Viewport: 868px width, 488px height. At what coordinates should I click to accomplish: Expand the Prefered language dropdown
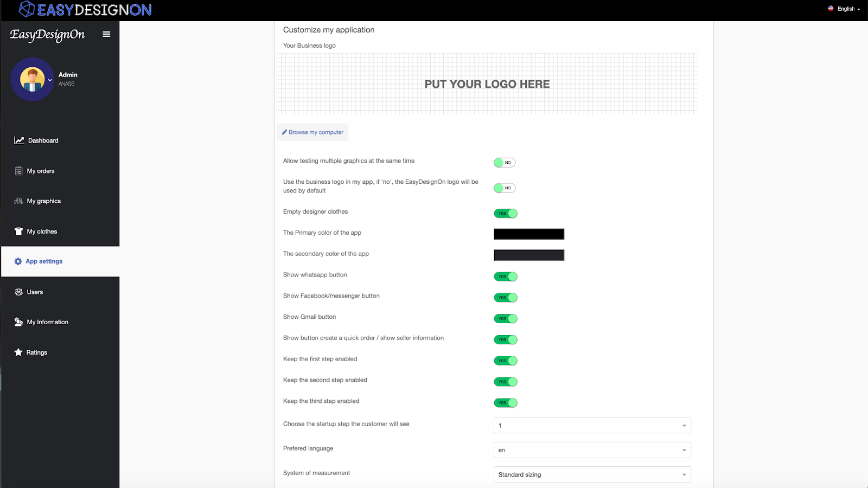(592, 450)
